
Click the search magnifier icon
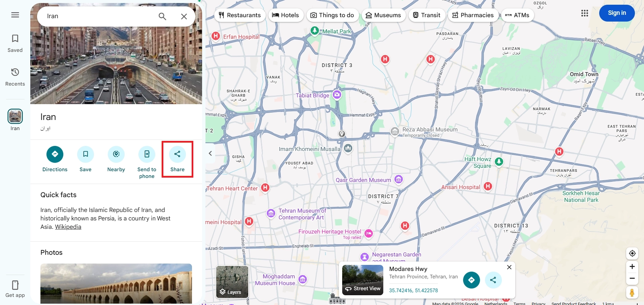pos(162,16)
